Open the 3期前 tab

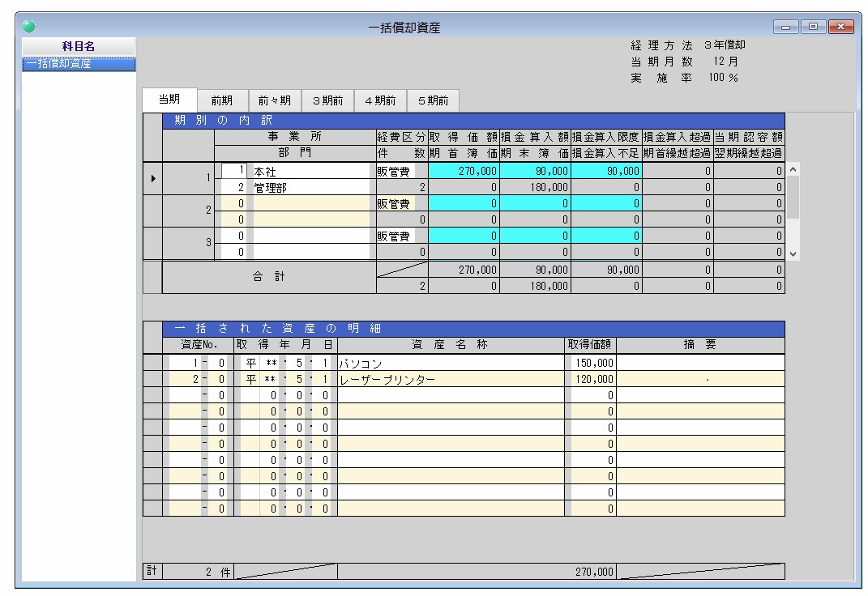(327, 100)
